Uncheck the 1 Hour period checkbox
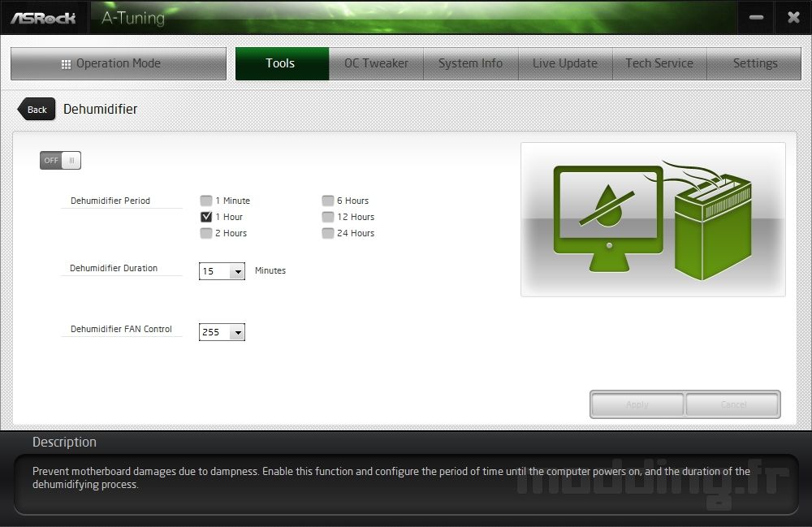The height and width of the screenshot is (527, 812). click(206, 216)
